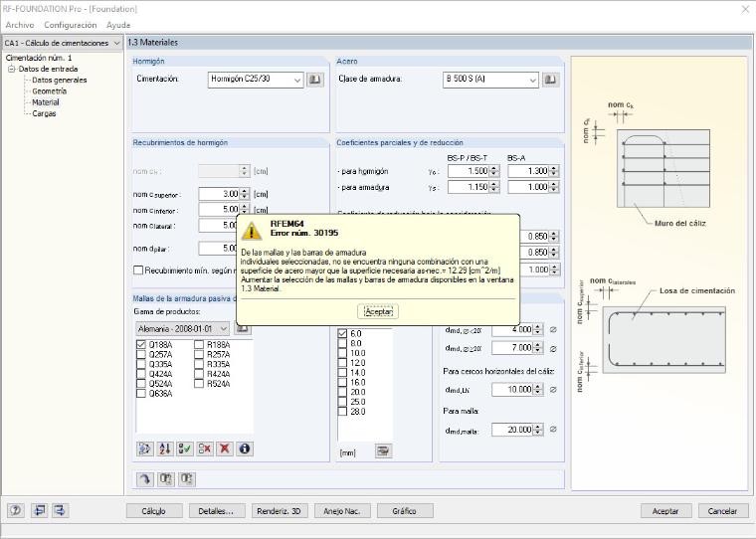
Task: Select Datos generales in tree
Action: (x=60, y=80)
